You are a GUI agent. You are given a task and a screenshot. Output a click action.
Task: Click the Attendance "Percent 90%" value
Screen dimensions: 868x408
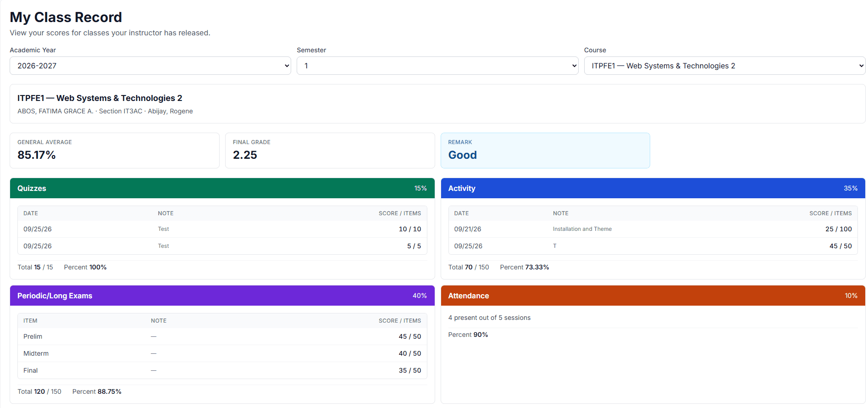pos(468,335)
